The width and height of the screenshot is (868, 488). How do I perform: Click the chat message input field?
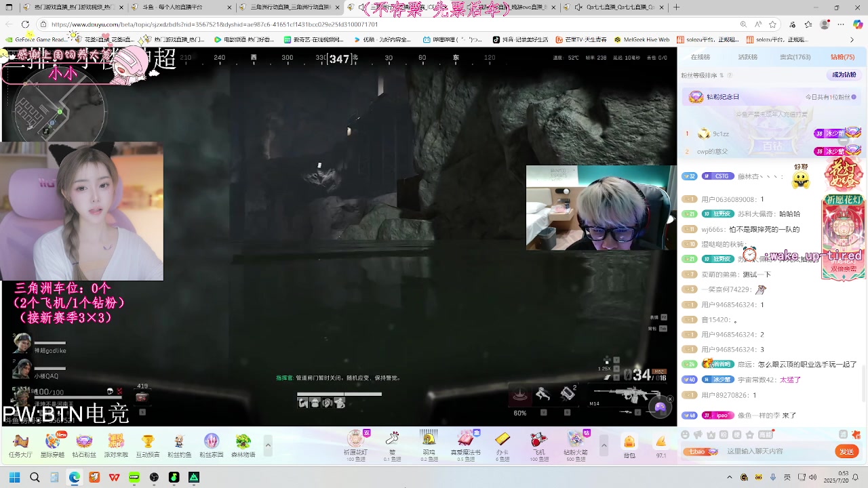click(x=776, y=451)
